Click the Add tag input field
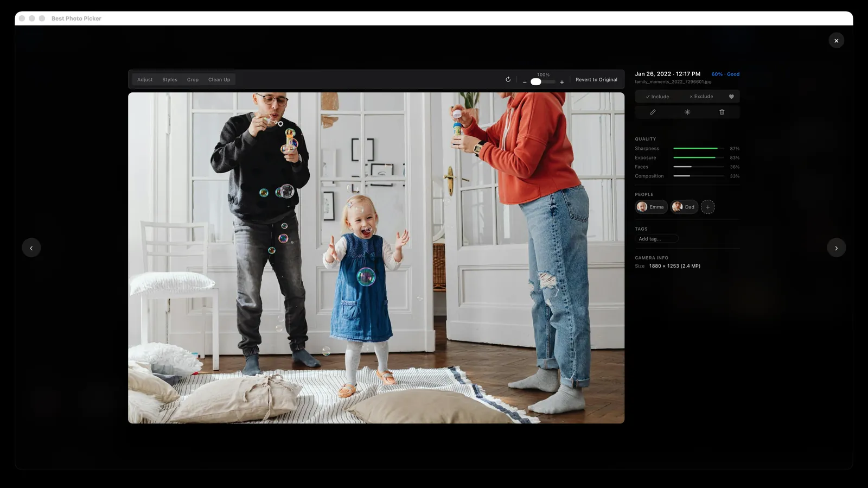This screenshot has height=488, width=868. pos(656,239)
